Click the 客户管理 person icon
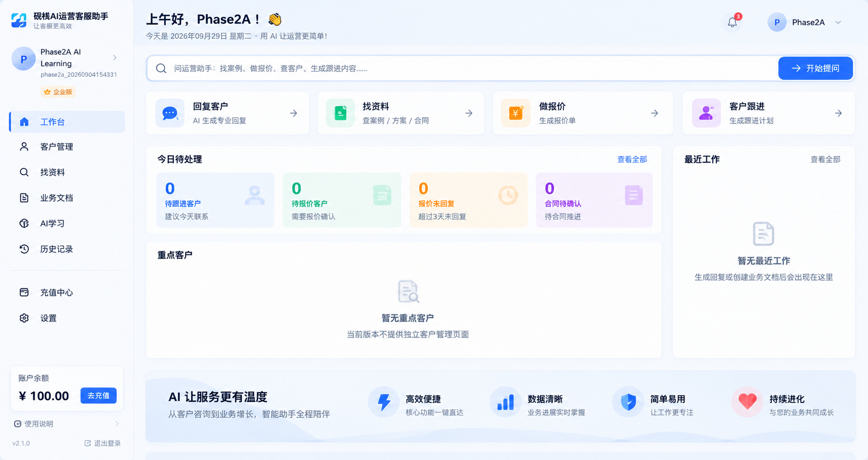 coord(24,147)
